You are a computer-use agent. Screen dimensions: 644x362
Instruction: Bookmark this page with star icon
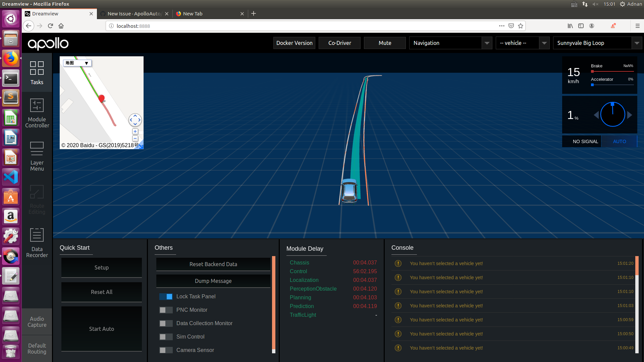[x=521, y=26]
